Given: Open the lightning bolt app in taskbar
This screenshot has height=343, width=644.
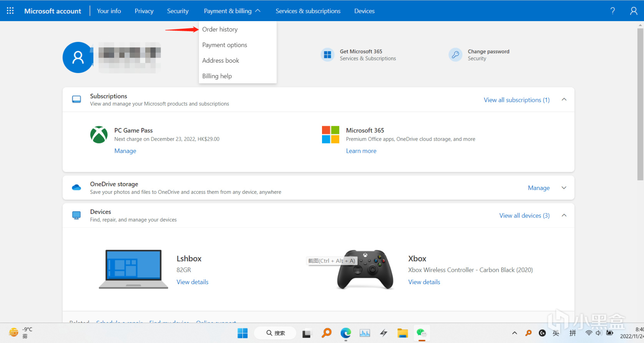Looking at the screenshot, I should pyautogui.click(x=383, y=333).
